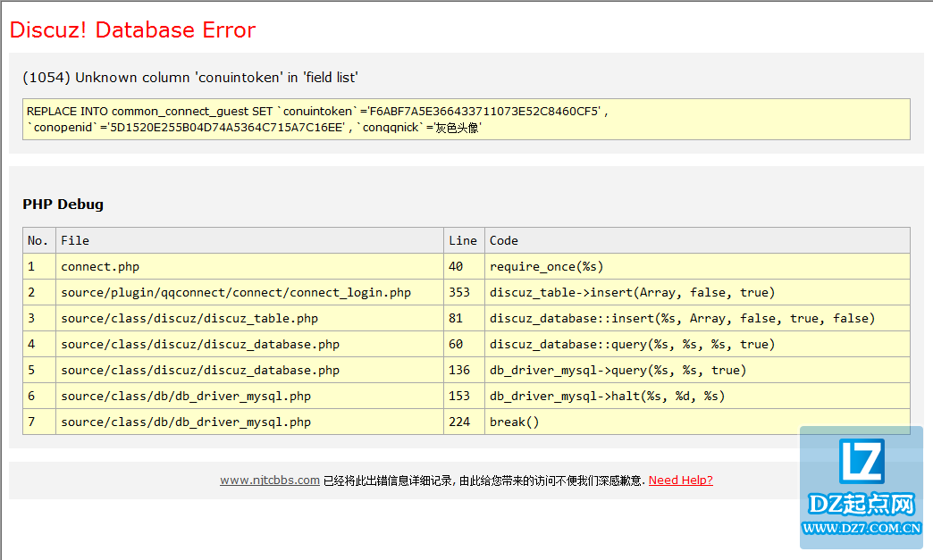Select line number 153 cell
Viewport: 933px width, 560px height.
pyautogui.click(x=464, y=396)
